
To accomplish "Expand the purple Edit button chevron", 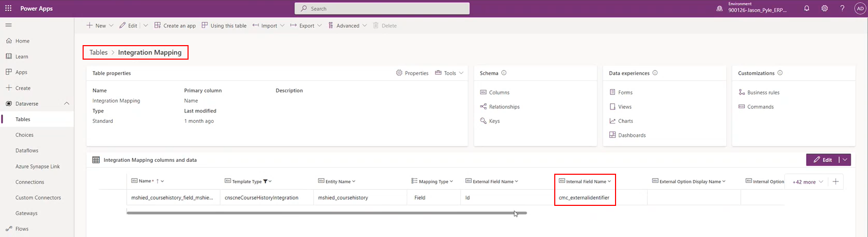I will tap(845, 160).
